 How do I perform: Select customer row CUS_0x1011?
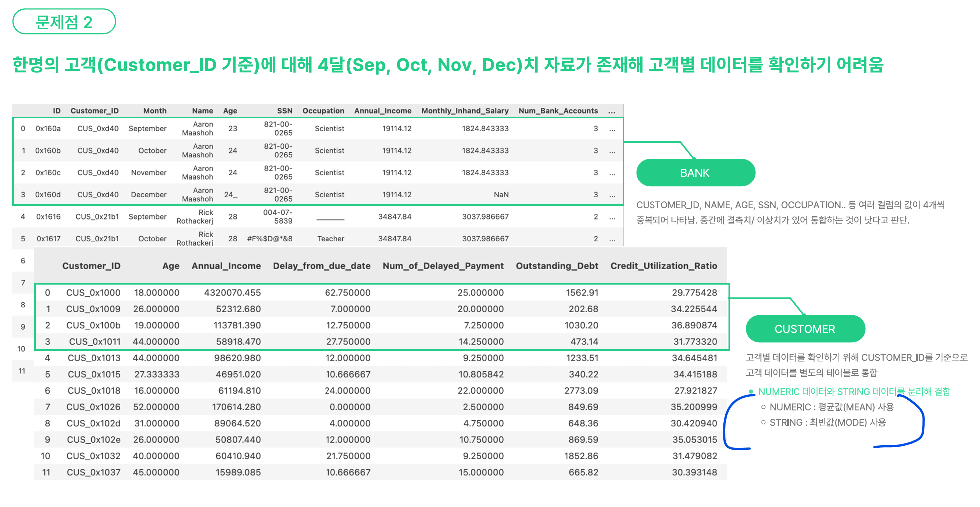[x=381, y=342]
